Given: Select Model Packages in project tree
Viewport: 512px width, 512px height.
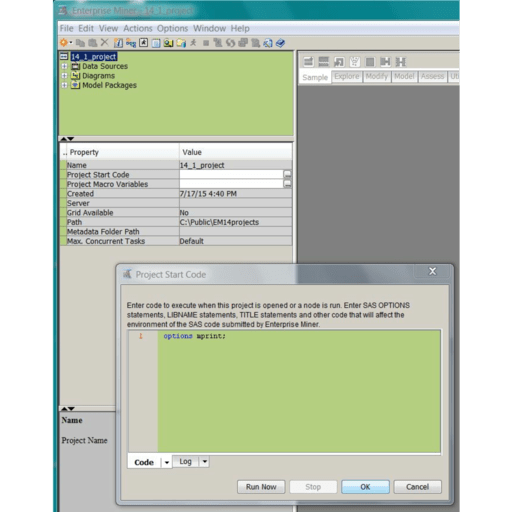Looking at the screenshot, I should tap(109, 85).
